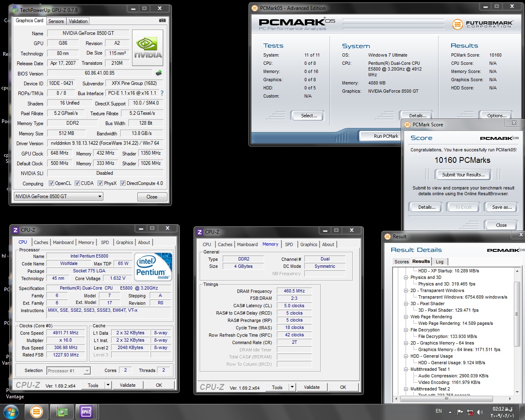Click the volume speaker tray icon
Image resolution: width=525 pixels, height=420 pixels.
click(480, 412)
